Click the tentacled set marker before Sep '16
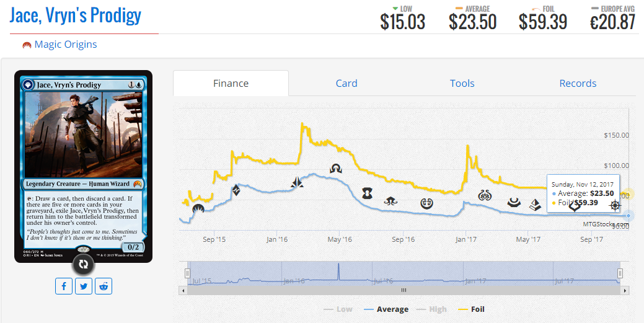Viewport: 644px width, 323px height. click(390, 201)
